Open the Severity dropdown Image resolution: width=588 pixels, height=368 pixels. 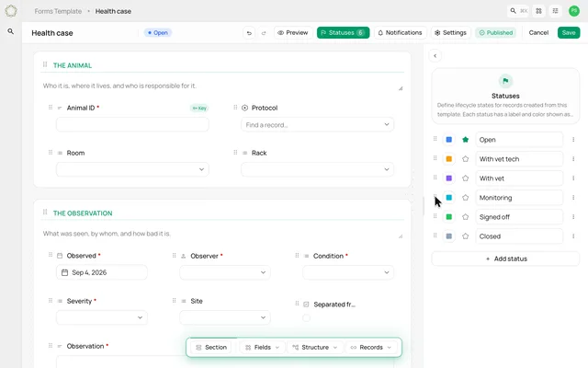(102, 317)
